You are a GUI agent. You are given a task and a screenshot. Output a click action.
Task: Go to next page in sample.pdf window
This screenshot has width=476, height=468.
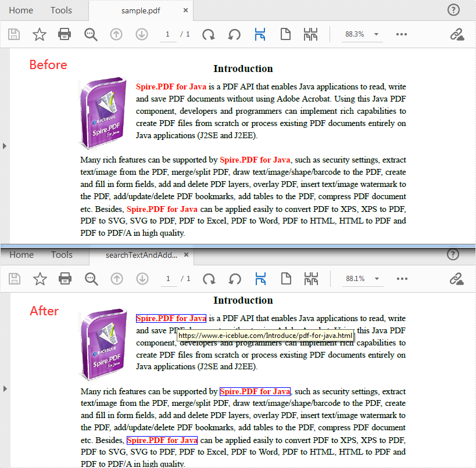(x=142, y=34)
